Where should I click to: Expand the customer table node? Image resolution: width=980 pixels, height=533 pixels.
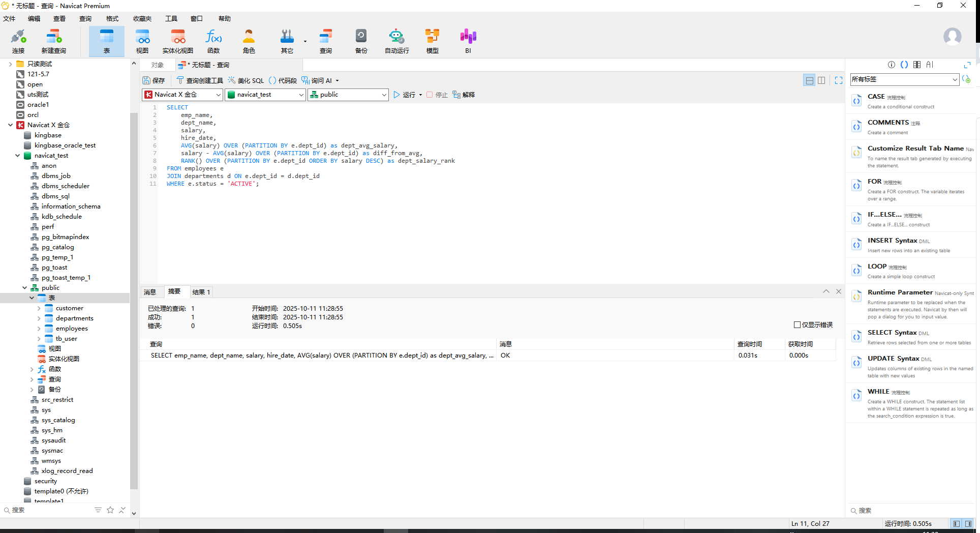[x=39, y=308]
